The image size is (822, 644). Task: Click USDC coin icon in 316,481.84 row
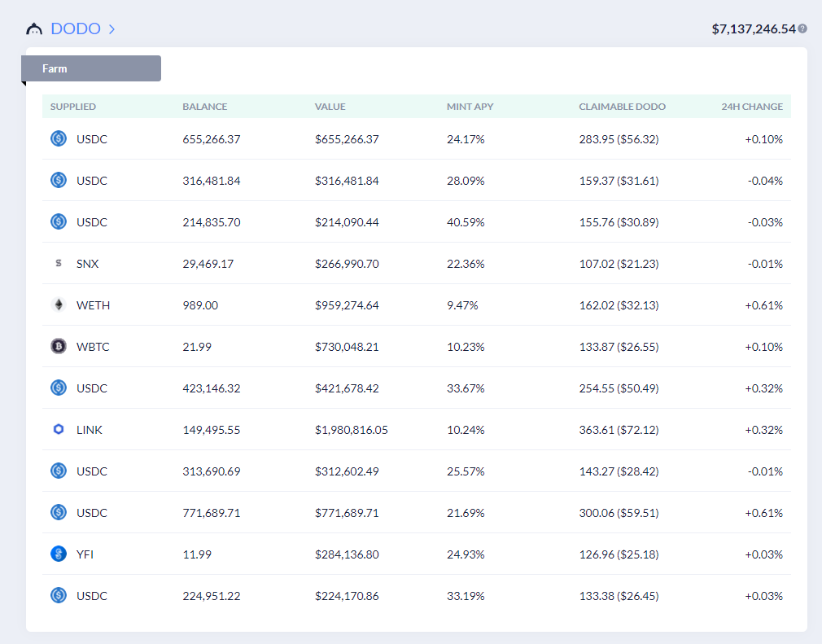click(59, 180)
